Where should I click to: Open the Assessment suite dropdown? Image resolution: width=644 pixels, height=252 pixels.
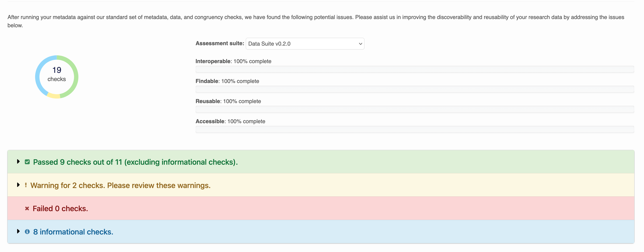click(305, 44)
